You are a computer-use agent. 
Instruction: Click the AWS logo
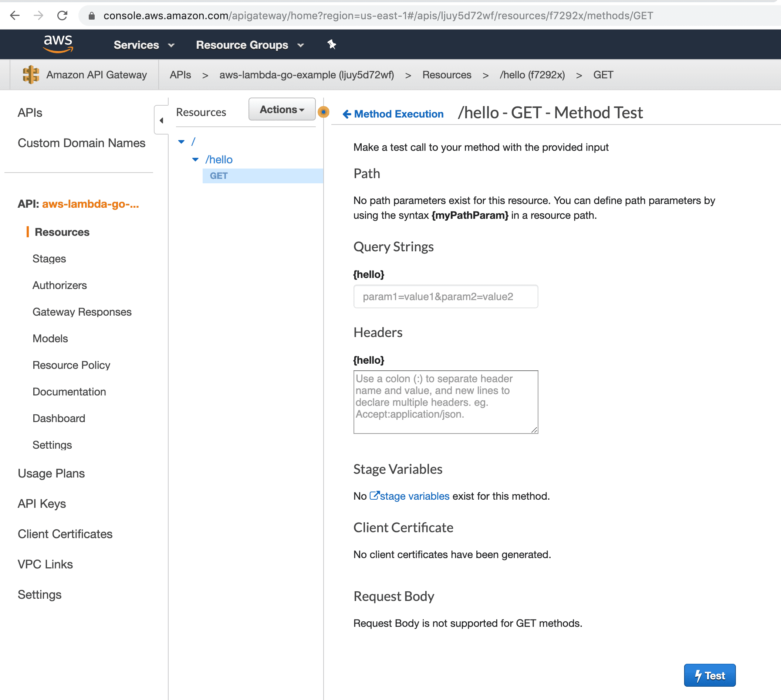[x=58, y=44]
